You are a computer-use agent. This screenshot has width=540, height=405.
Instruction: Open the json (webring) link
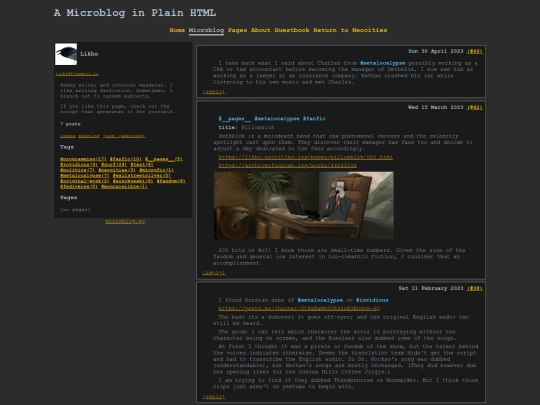124,136
